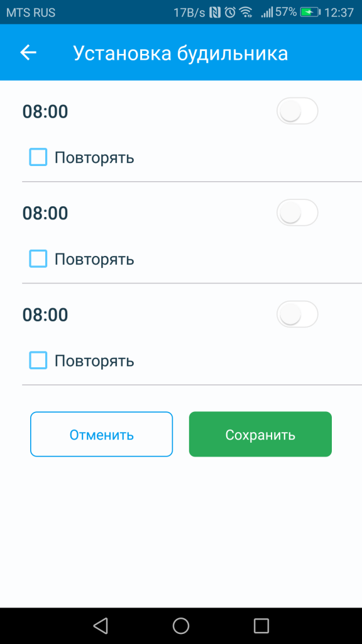Tap the NFC status bar icon
362x644 pixels.
[215, 13]
